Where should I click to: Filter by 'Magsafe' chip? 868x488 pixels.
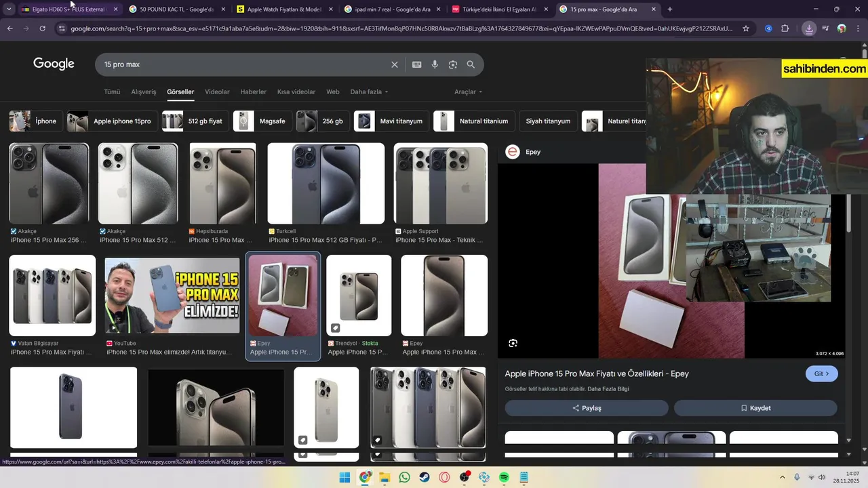pyautogui.click(x=262, y=121)
